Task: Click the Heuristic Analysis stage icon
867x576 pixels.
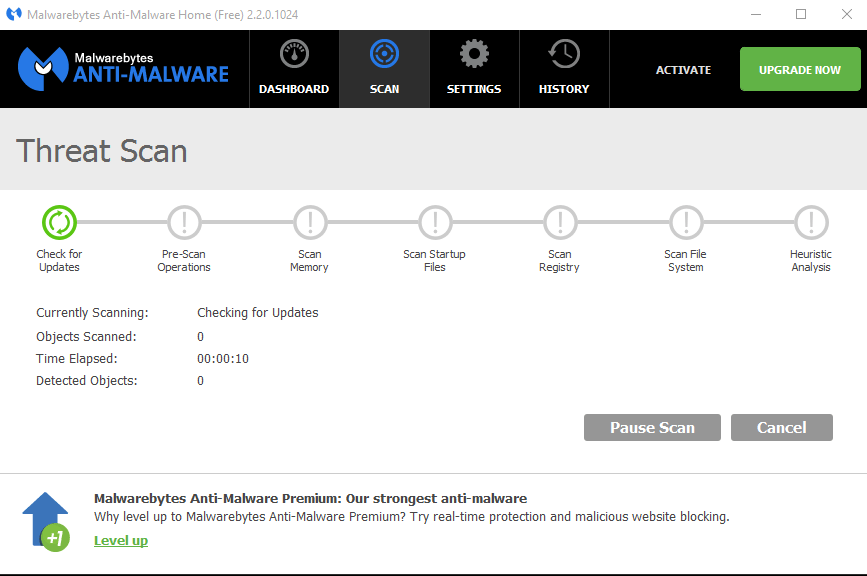Action: tap(810, 222)
